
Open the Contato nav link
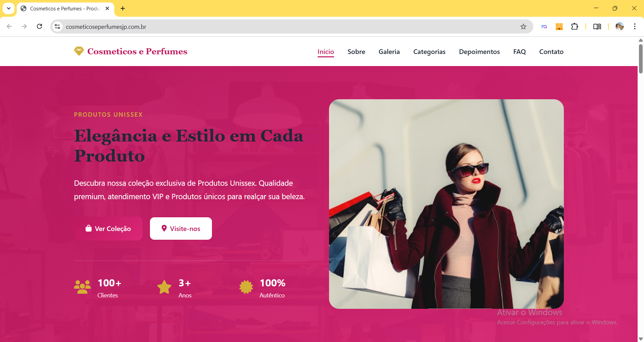551,52
